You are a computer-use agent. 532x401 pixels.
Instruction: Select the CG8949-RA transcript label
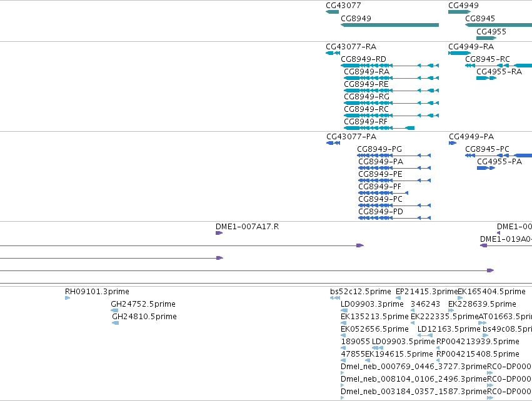[x=366, y=72]
